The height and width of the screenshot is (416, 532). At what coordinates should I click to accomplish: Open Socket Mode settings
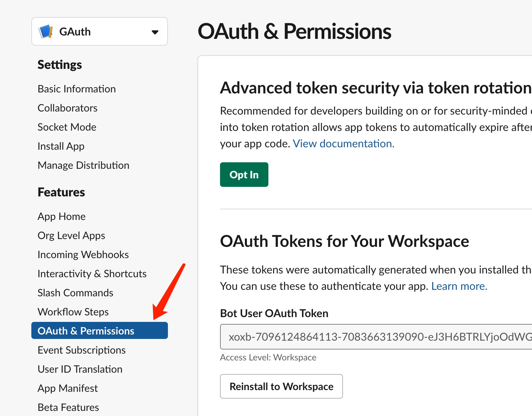(x=67, y=127)
